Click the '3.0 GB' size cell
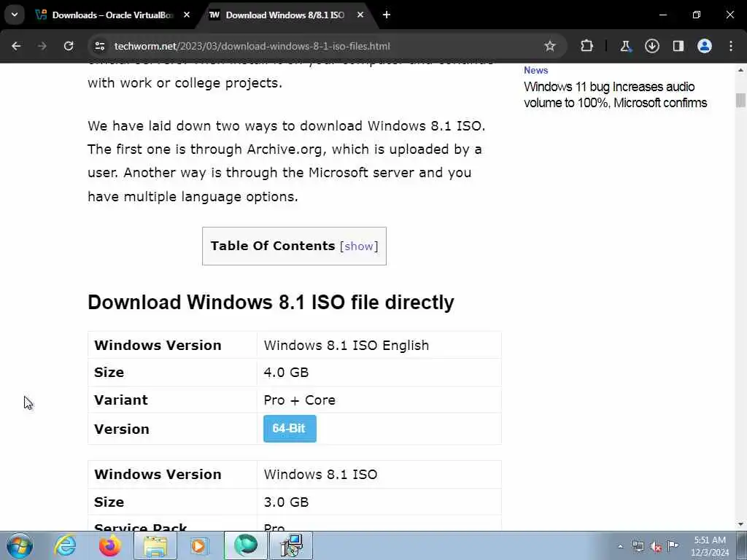 pos(379,502)
